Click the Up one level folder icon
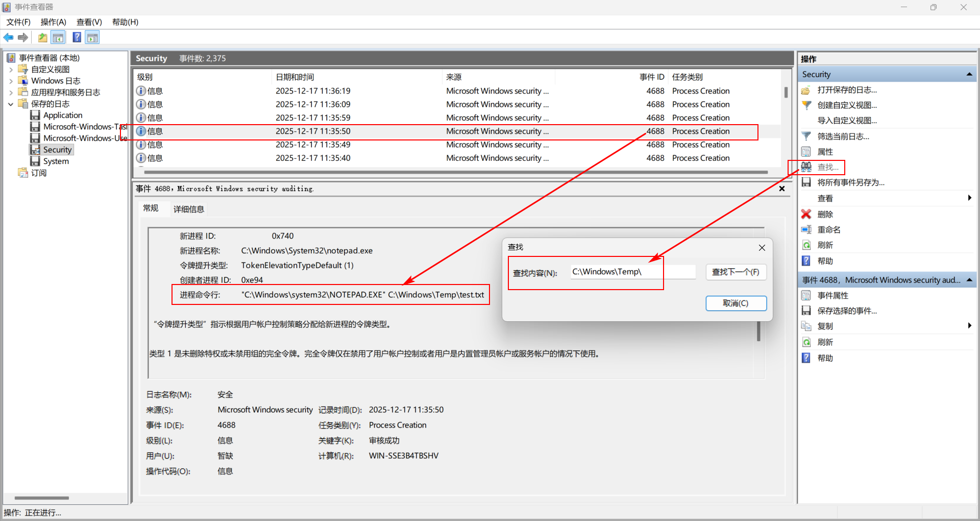Screen dimensions: 980x521 click(43, 37)
